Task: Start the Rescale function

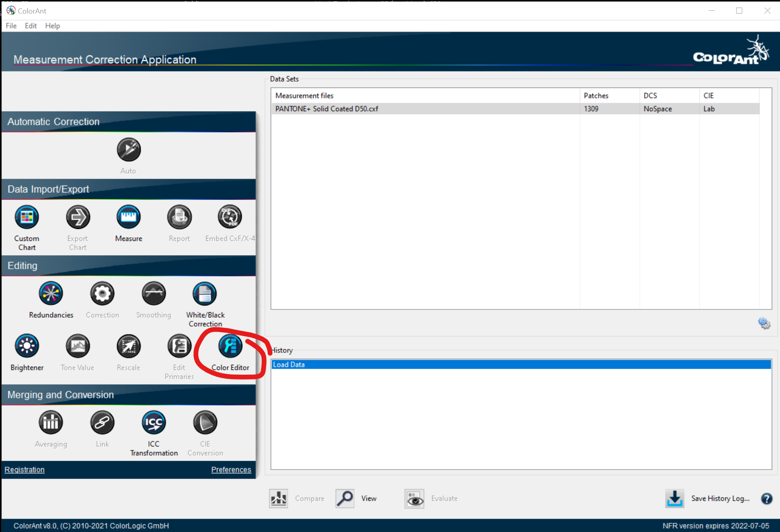Action: [x=128, y=346]
